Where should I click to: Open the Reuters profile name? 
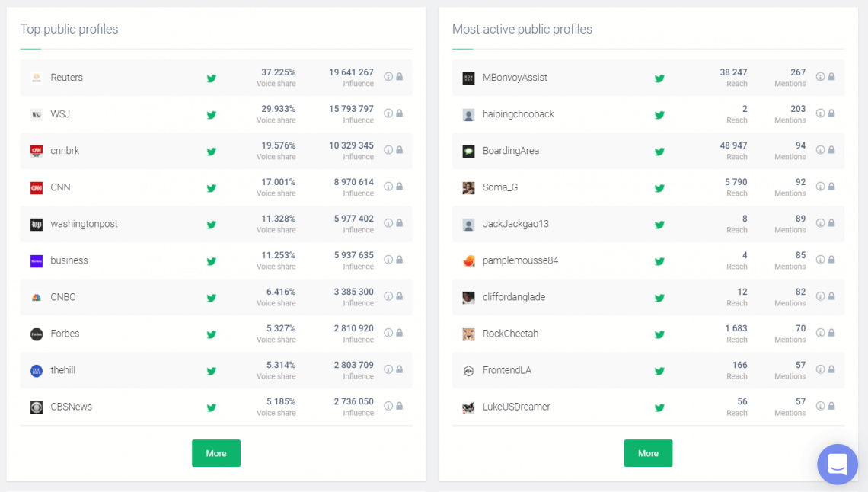pos(66,78)
